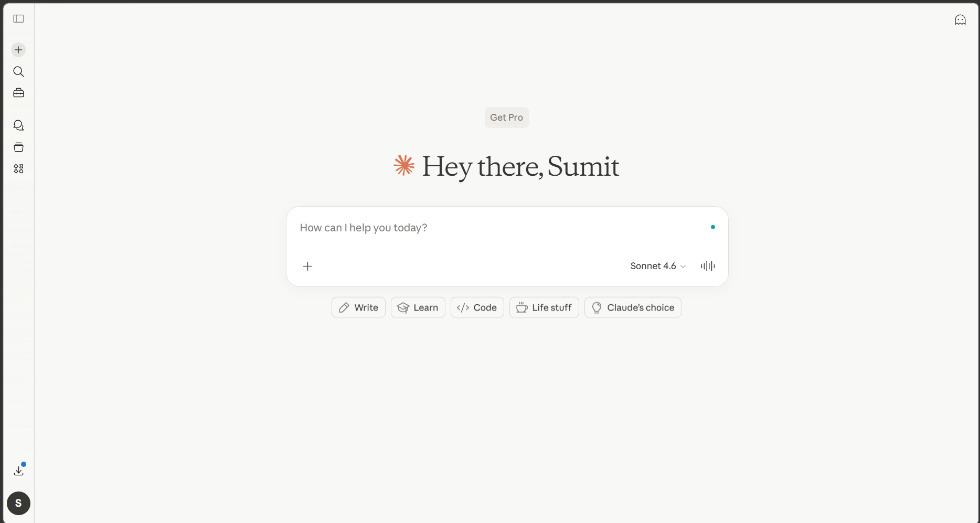Select the Code suggestion chip

(x=477, y=307)
